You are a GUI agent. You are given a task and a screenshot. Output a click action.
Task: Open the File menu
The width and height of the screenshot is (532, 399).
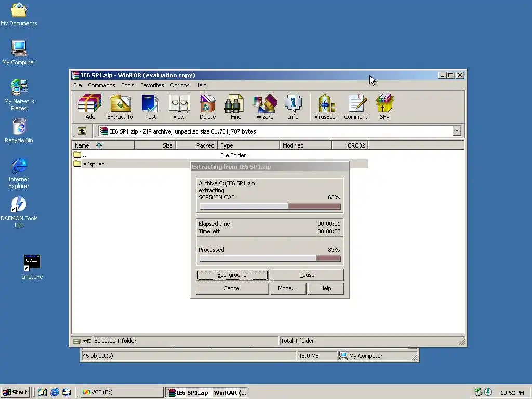pyautogui.click(x=77, y=85)
